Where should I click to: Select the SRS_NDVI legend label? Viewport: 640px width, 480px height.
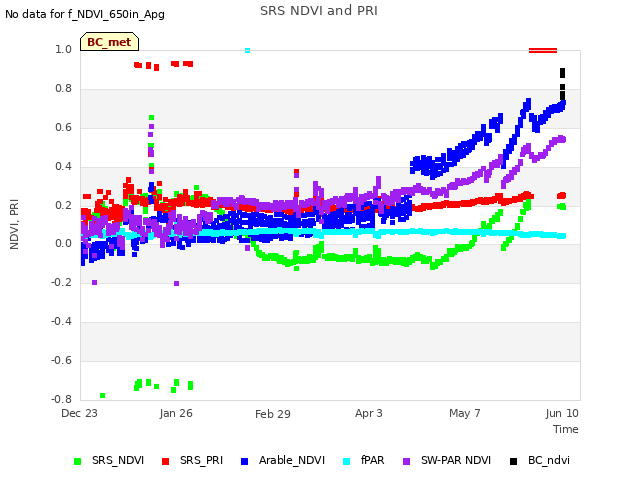(x=118, y=460)
